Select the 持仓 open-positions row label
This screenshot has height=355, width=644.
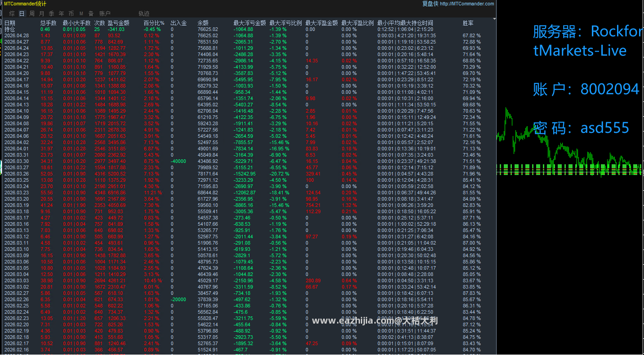pos(10,29)
